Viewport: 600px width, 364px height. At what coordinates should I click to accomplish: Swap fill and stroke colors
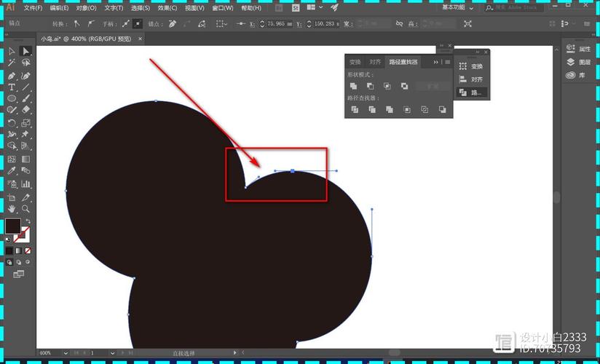28,220
